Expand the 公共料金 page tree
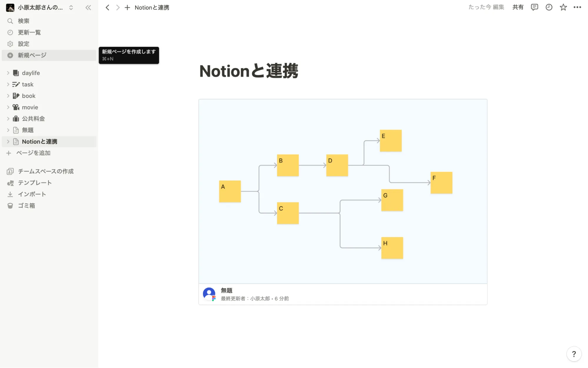Image resolution: width=588 pixels, height=368 pixels. click(8, 119)
